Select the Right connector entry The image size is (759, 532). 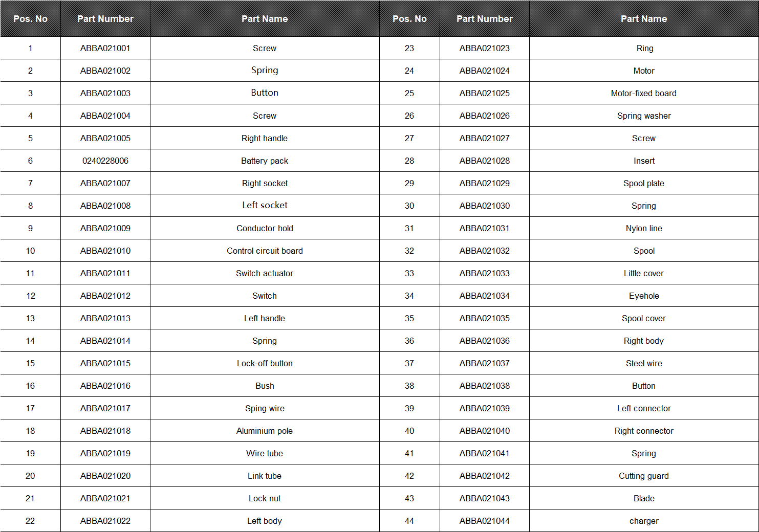click(x=644, y=431)
